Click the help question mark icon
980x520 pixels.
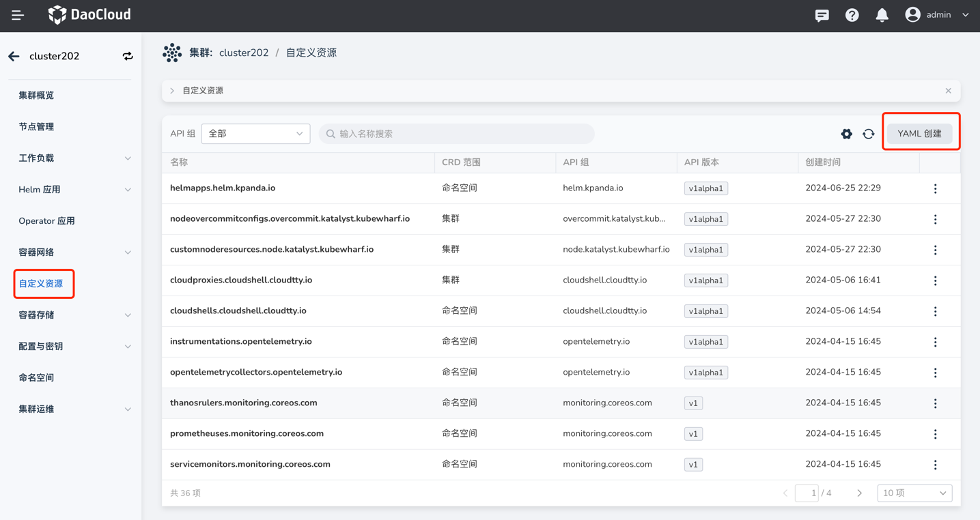coord(852,15)
